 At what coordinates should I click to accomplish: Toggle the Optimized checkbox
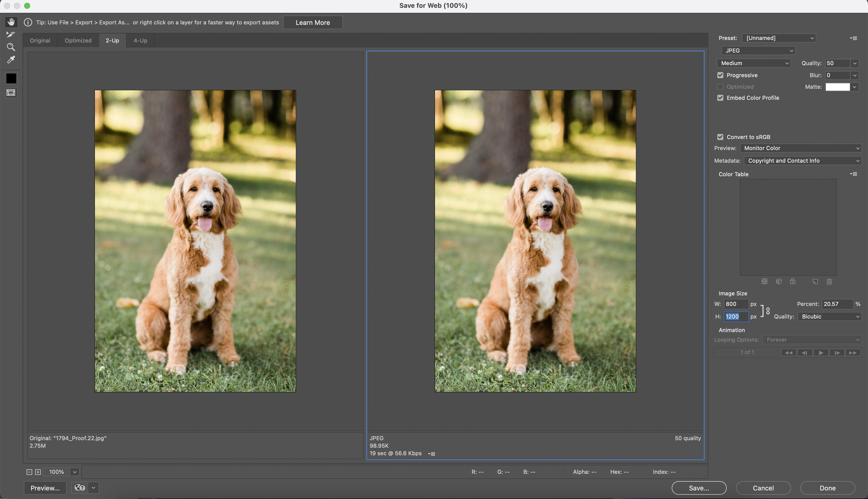[x=720, y=87]
